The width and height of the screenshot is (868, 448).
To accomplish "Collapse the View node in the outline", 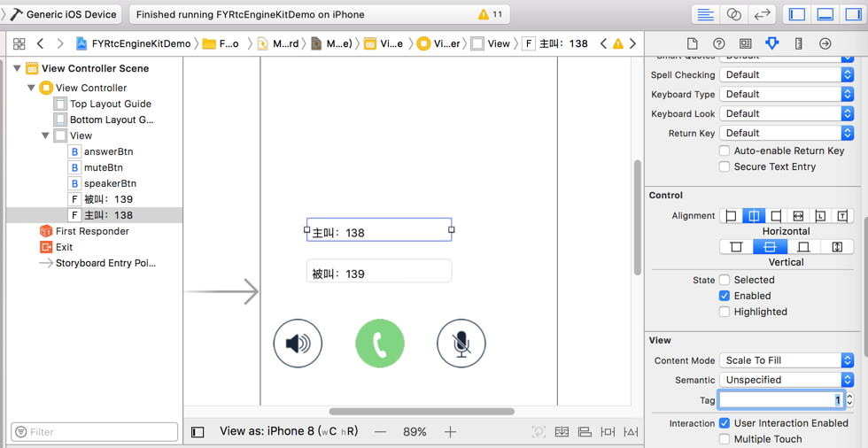I will pyautogui.click(x=45, y=135).
